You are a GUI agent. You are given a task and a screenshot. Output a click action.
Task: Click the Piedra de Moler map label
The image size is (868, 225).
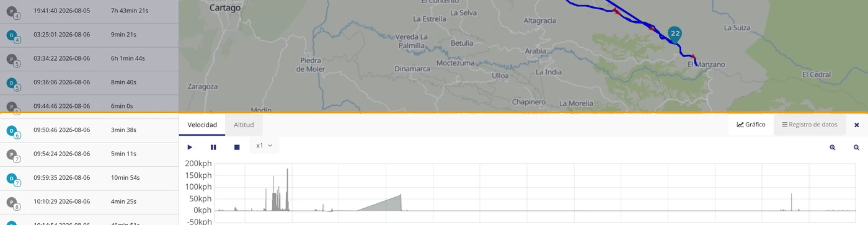point(310,64)
